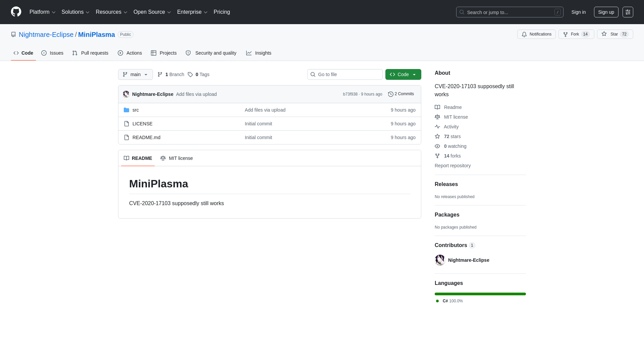Screen dimensions: 644x362
Task: Open the Packages heading link
Action: 447,215
